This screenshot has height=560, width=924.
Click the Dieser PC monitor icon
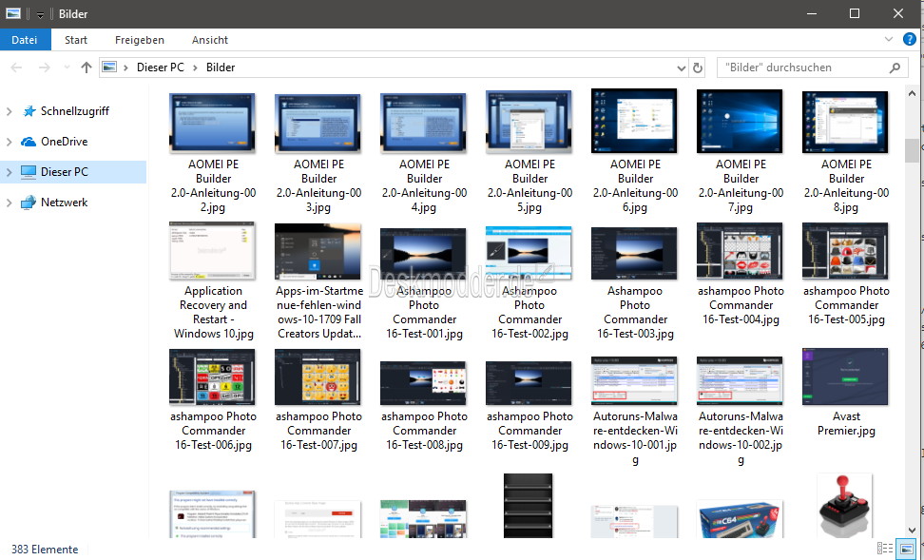point(29,172)
